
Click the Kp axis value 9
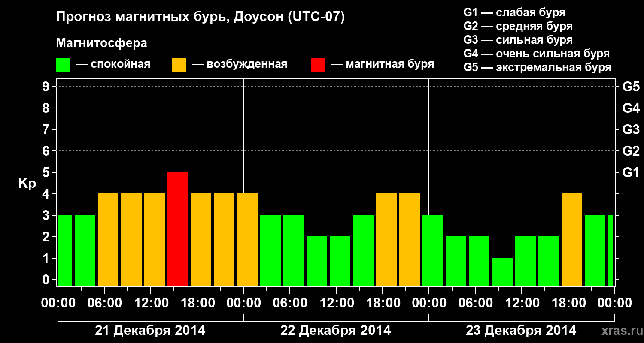47,87
